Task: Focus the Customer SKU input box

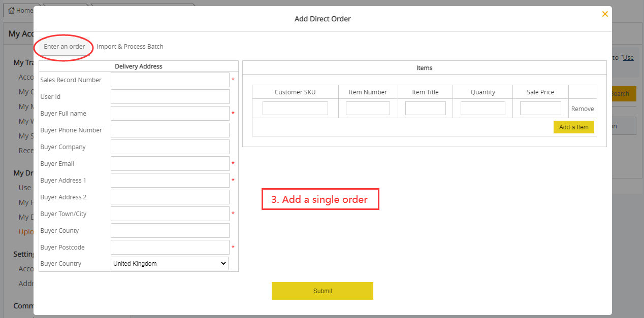Action: [295, 109]
